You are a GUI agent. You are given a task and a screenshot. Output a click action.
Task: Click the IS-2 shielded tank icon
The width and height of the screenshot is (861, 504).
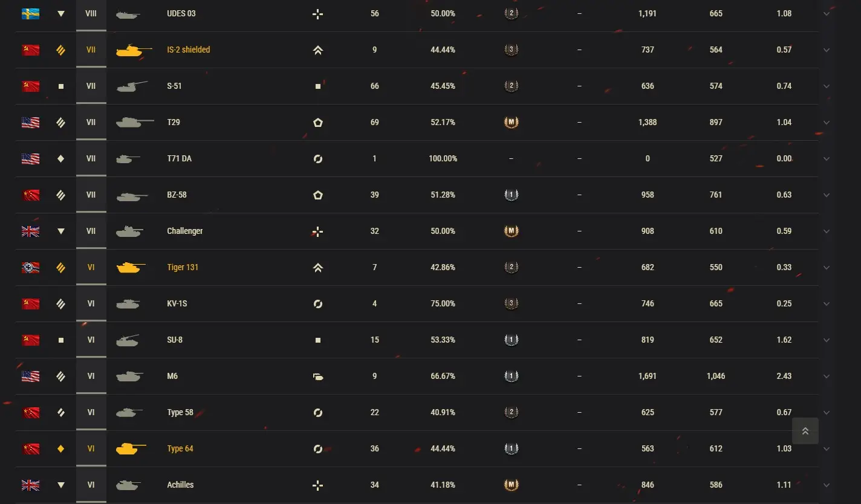129,50
